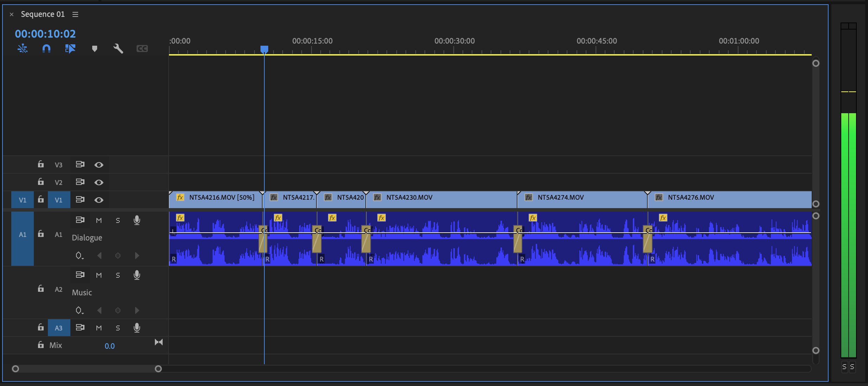Screen dimensions: 868x386
Task: Mute the A1 Dialogue track
Action: (99, 220)
